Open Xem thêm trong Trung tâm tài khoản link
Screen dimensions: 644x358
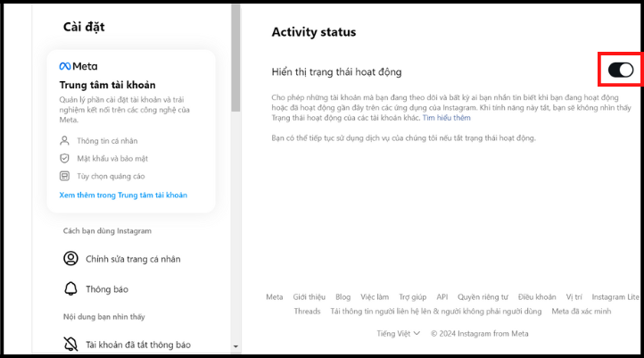click(123, 195)
